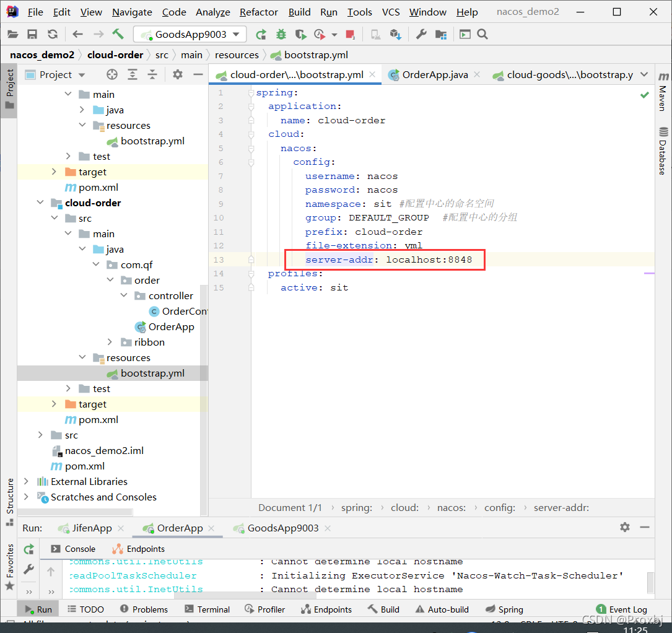Expand Scratches and Consoles node
The width and height of the screenshot is (672, 633).
(26, 497)
